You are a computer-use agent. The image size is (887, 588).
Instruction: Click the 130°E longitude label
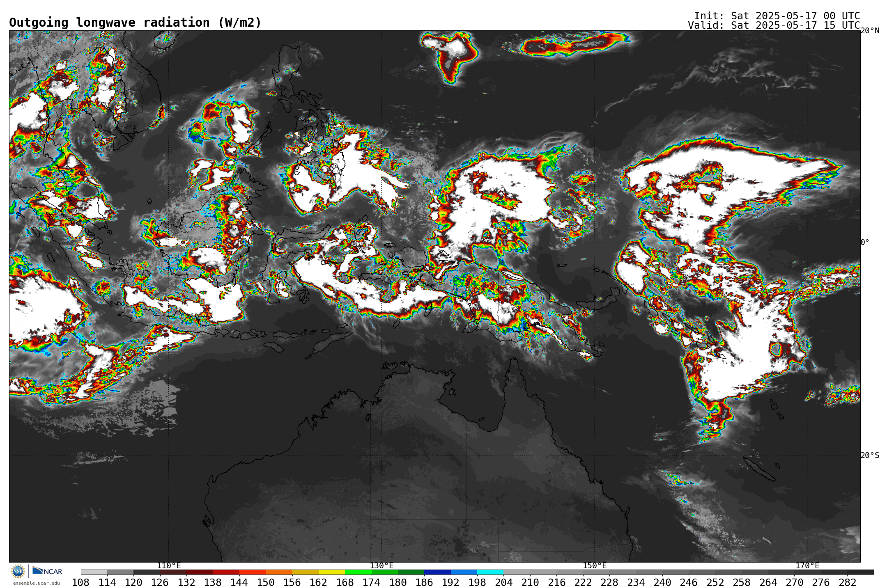(x=381, y=566)
